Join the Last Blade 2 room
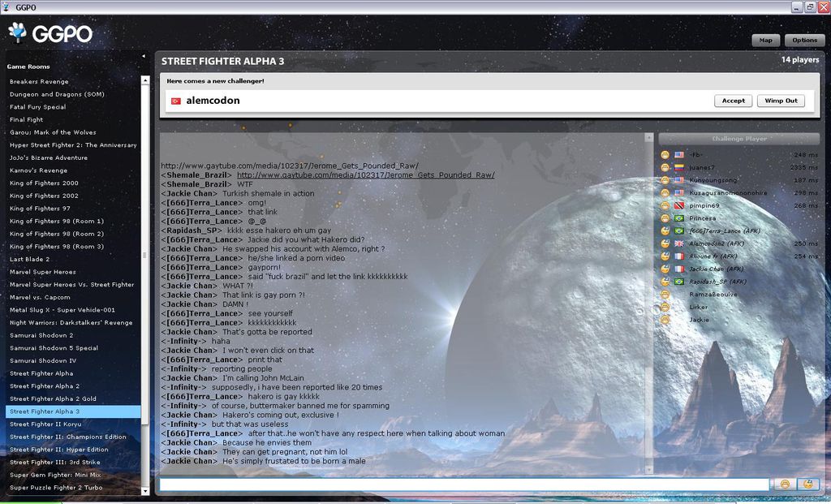The image size is (831, 504). pos(73,259)
